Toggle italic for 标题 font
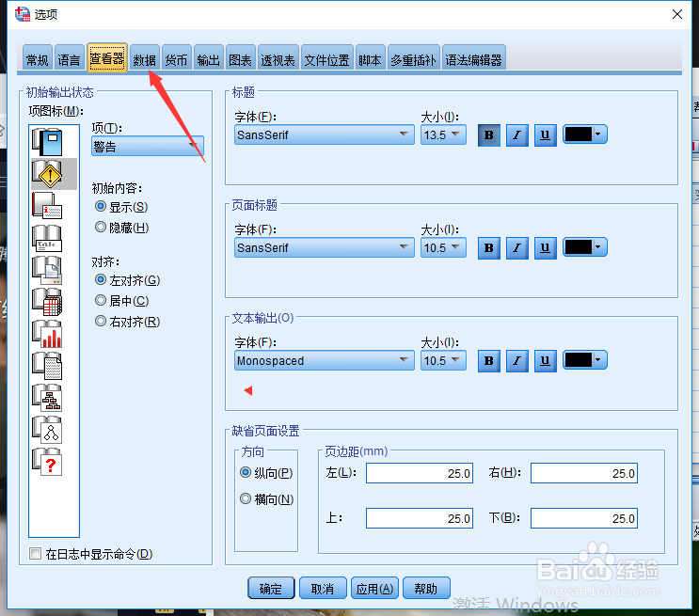 517,135
